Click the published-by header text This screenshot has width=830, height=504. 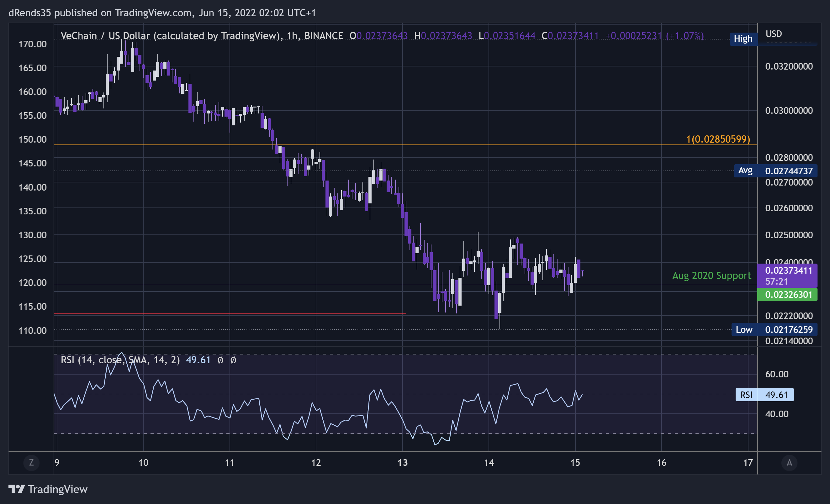point(162,13)
